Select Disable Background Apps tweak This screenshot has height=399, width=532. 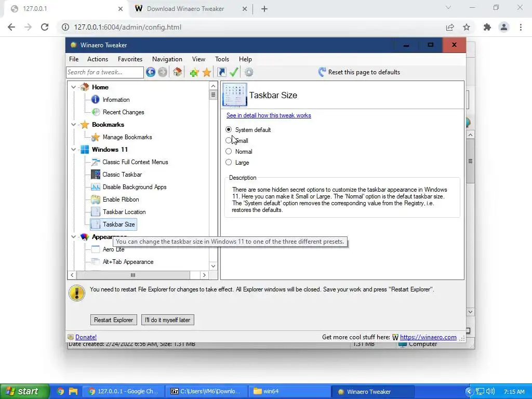click(135, 187)
